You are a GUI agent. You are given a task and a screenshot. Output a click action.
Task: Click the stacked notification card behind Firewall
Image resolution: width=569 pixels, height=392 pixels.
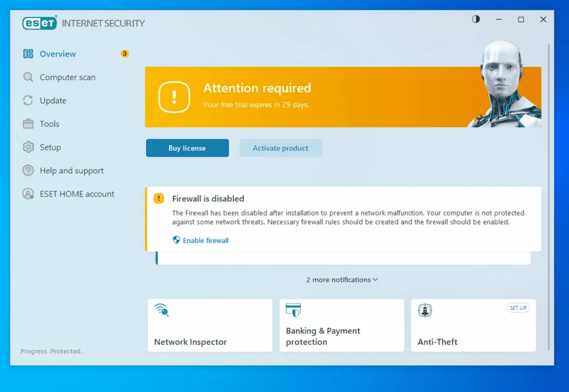[343, 258]
